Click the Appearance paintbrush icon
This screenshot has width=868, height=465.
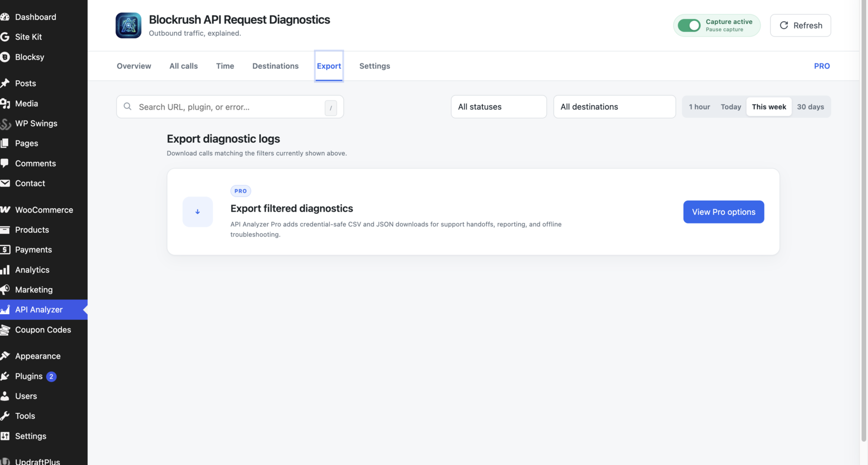5,356
